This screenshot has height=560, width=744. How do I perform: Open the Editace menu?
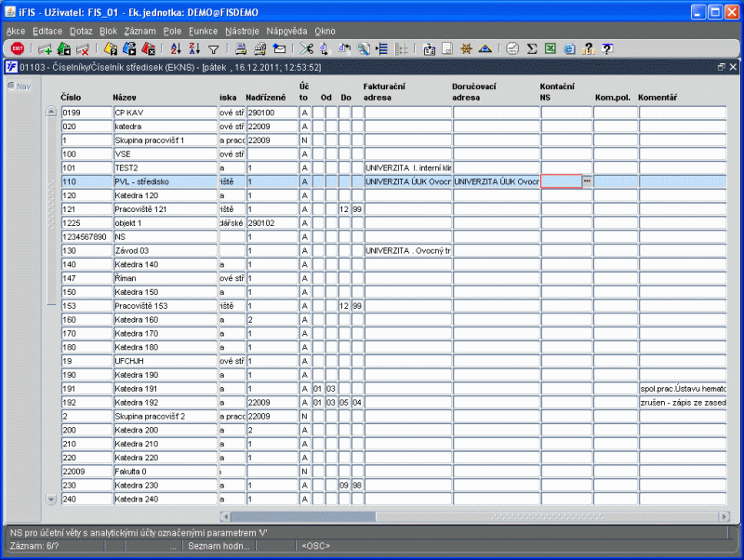point(47,31)
